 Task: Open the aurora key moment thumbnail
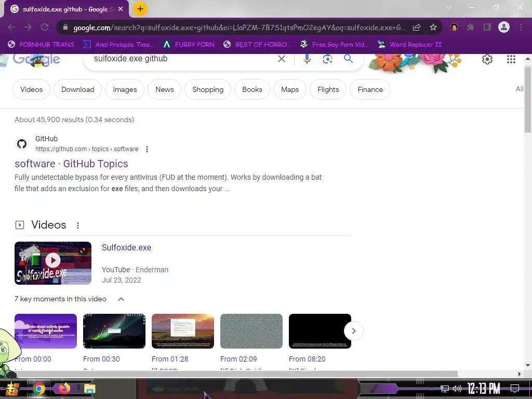click(x=114, y=331)
